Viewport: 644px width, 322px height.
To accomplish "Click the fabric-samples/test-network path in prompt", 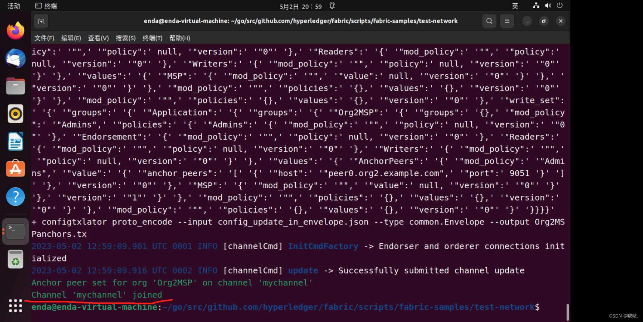I will [x=466, y=307].
